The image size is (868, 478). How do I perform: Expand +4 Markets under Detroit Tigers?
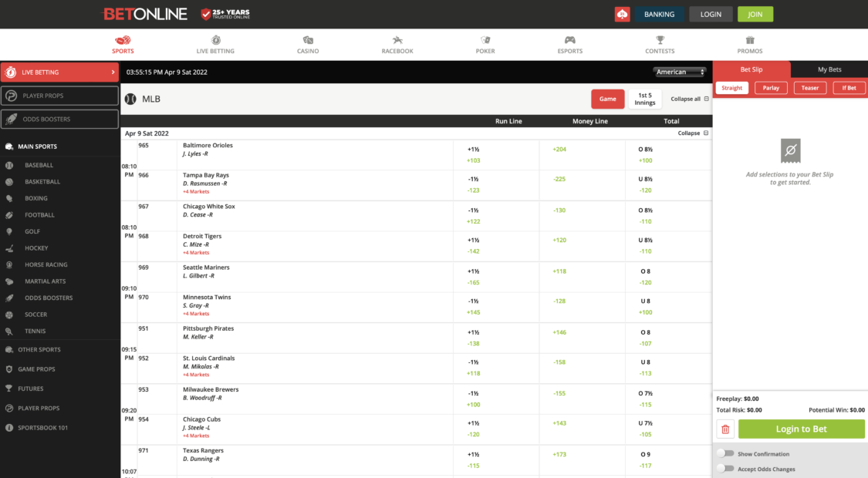196,252
